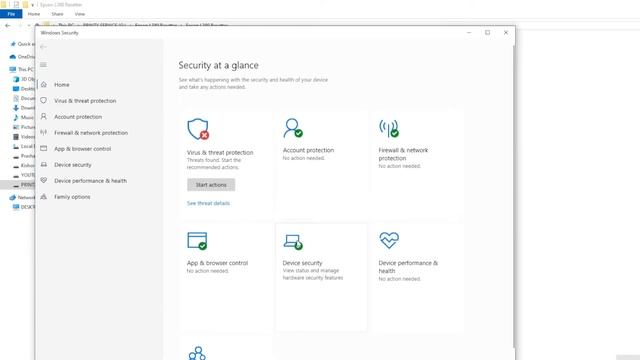This screenshot has height=360, width=640.
Task: Click the shield icon beside Virus & threat protection
Action: point(44,100)
